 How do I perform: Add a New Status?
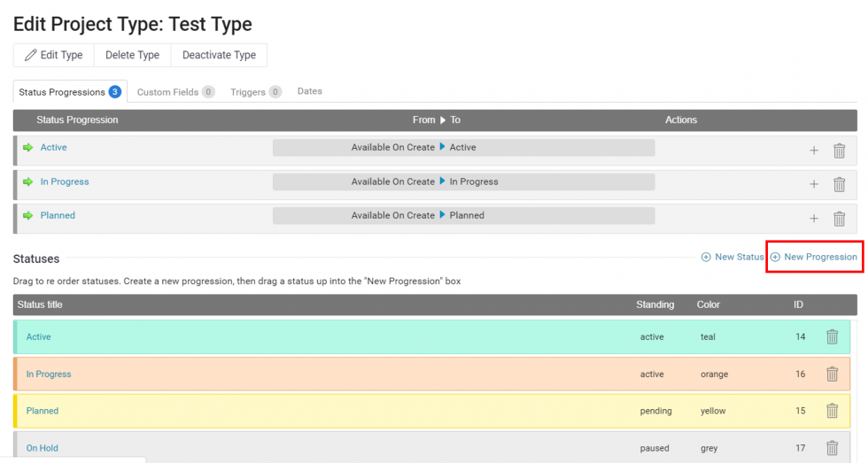coord(732,257)
